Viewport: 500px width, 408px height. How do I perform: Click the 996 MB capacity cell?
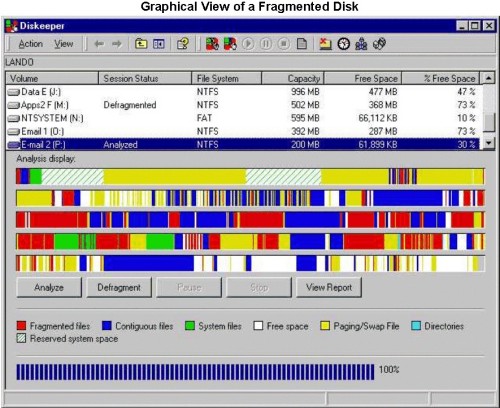point(305,92)
